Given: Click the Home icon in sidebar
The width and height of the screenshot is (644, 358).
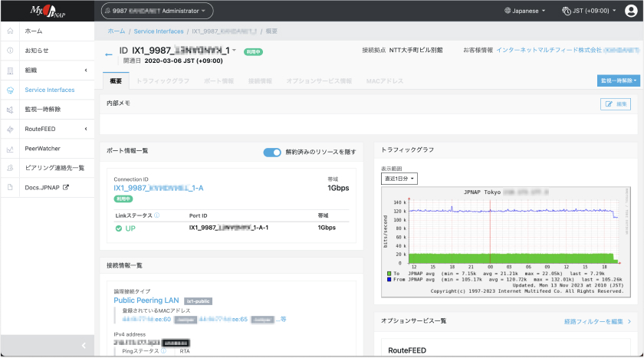Looking at the screenshot, I should [10, 31].
